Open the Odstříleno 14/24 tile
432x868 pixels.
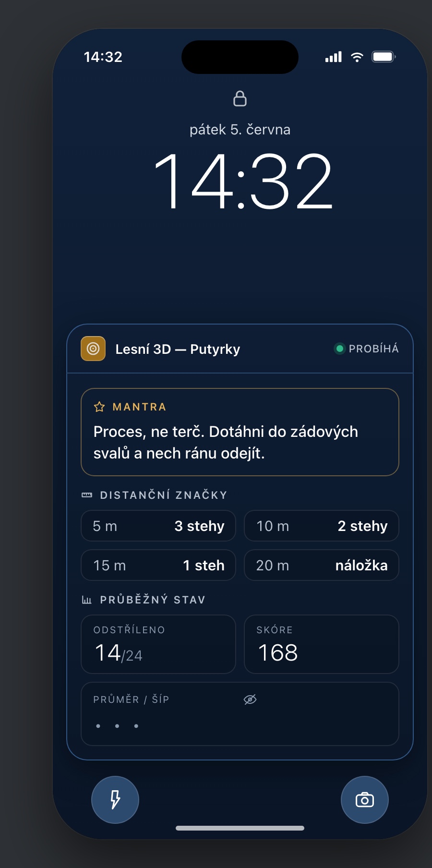(158, 644)
